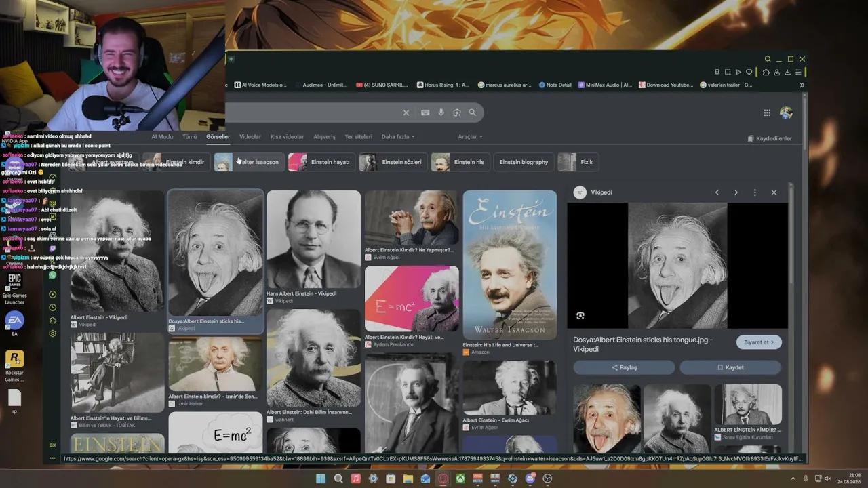The image size is (868, 488).
Task: Filter images by Walter Isaacson chip
Action: tap(248, 163)
